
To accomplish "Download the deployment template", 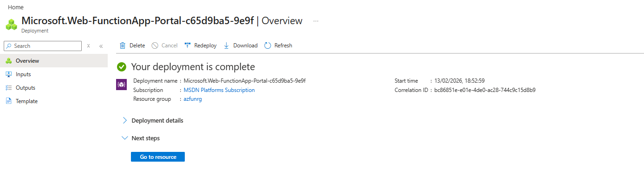I will click(241, 46).
